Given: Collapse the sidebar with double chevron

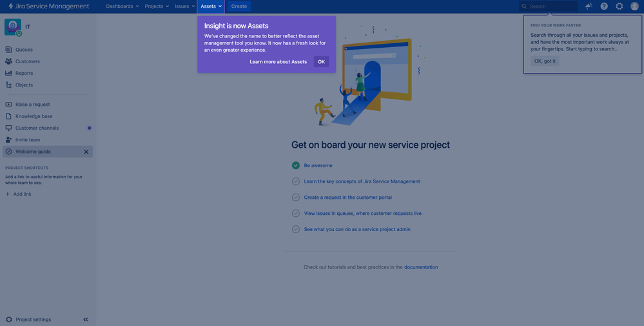Looking at the screenshot, I should (86, 320).
